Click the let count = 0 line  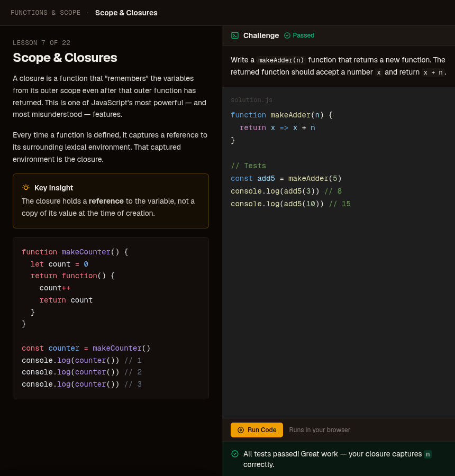click(60, 264)
